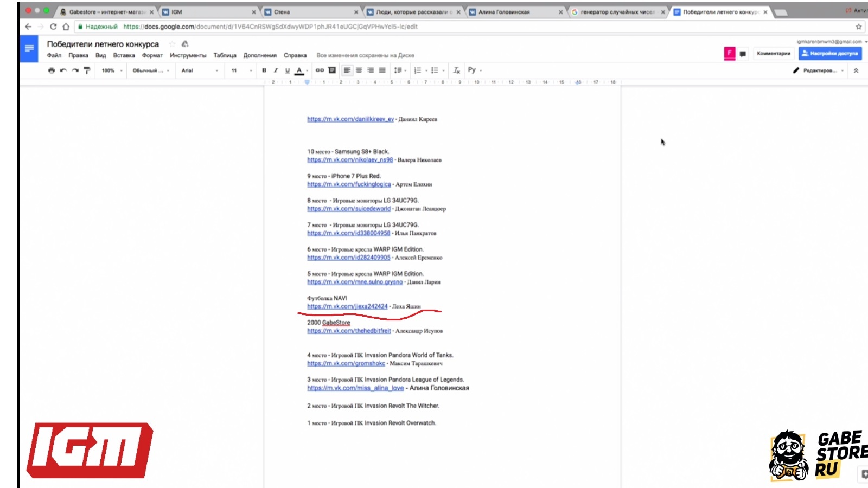868x488 pixels.
Task: Set justified text alignment
Action: pos(382,70)
